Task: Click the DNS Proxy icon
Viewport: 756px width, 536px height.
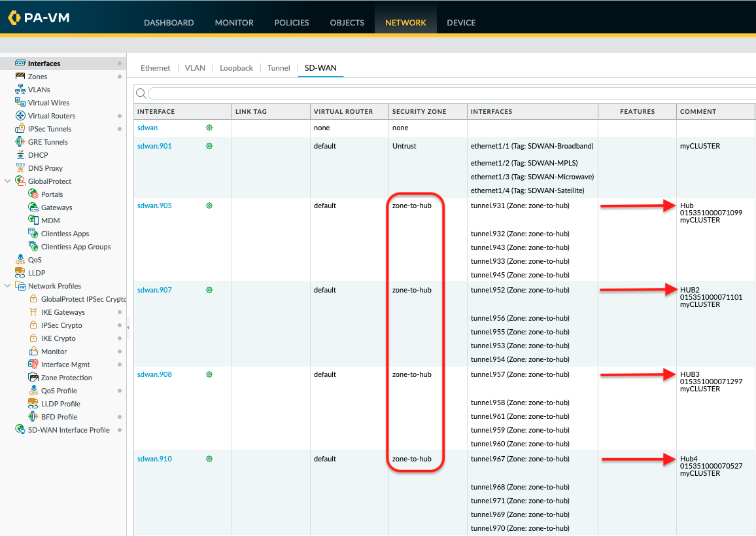Action: (20, 168)
